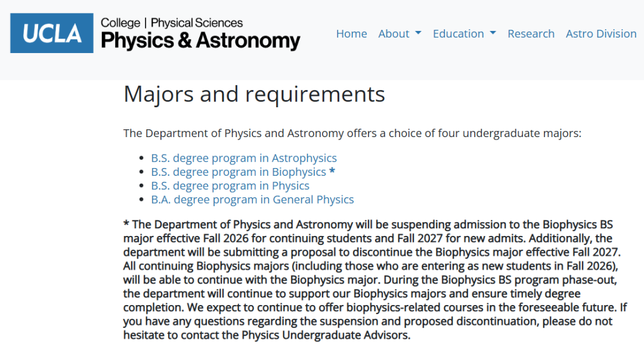The width and height of the screenshot is (644, 351).
Task: Expand the Education dropdown caret
Action: 493,33
